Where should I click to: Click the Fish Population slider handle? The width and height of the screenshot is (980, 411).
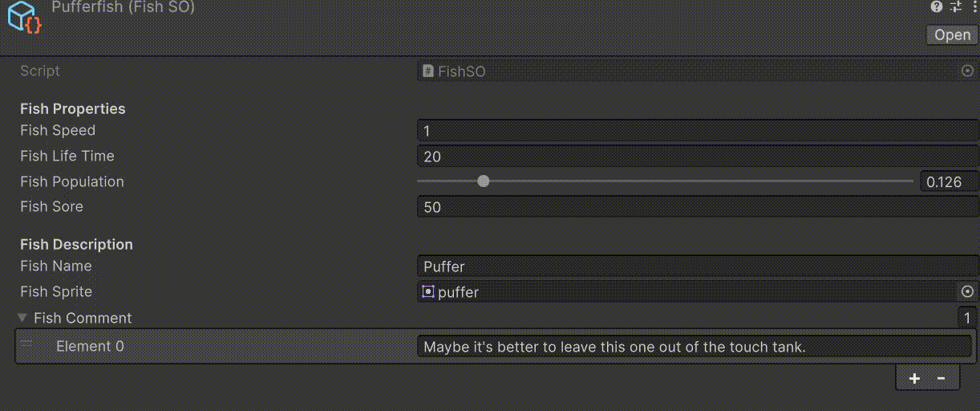click(484, 181)
